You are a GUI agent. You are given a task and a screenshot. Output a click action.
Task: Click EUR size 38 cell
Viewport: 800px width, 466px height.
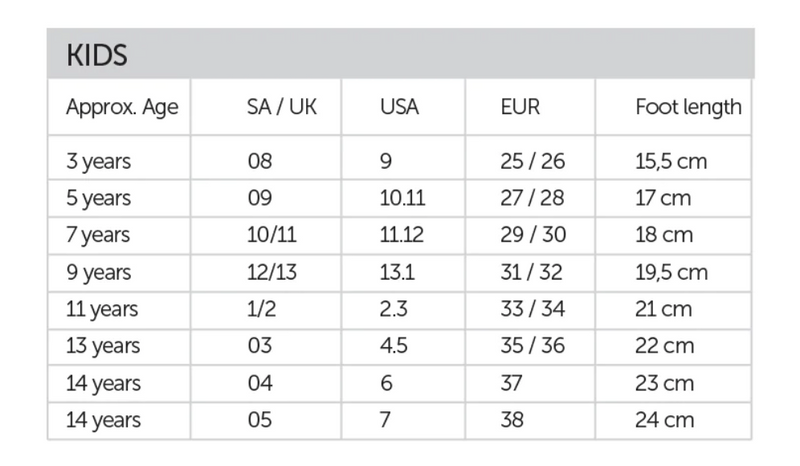click(x=512, y=420)
